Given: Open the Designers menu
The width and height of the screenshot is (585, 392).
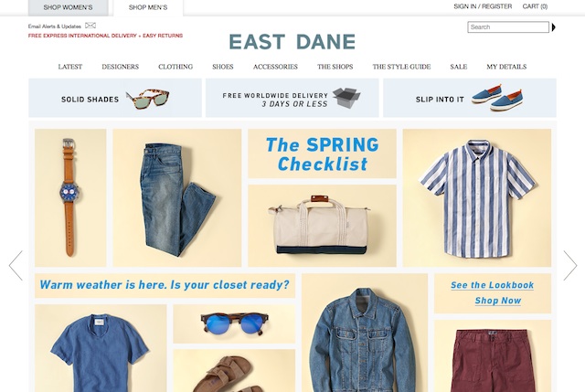Looking at the screenshot, I should tap(120, 67).
